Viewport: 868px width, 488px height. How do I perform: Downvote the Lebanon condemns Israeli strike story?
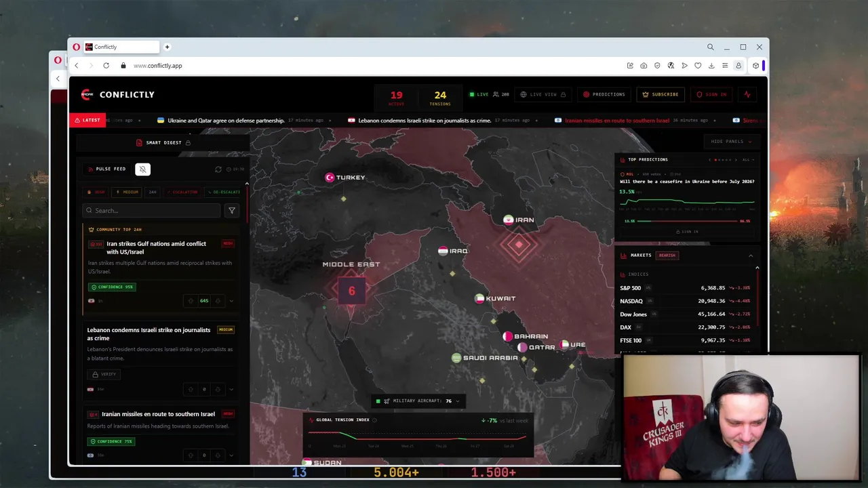(x=217, y=390)
